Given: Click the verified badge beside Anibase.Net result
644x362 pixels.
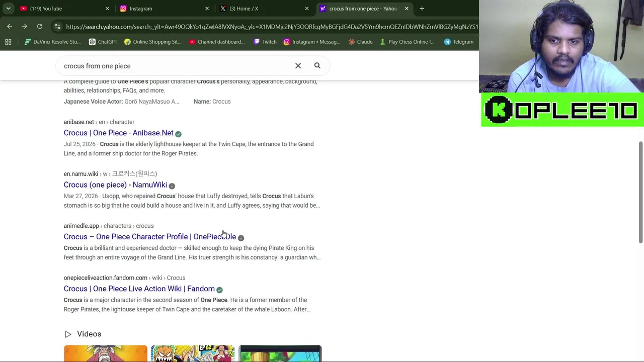Looking at the screenshot, I should (x=178, y=134).
